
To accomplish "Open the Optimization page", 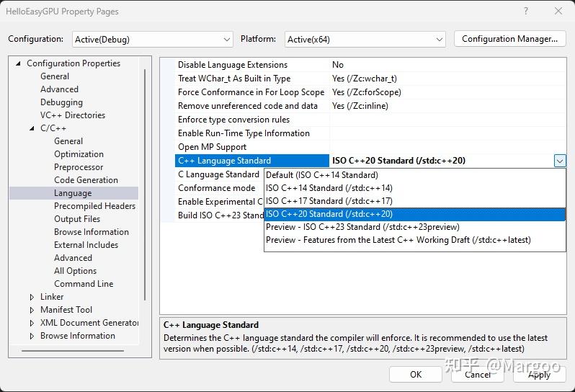I will (x=79, y=154).
